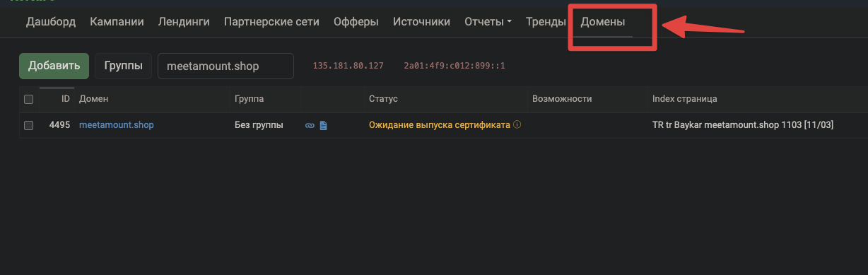Click the Без группы cell
Screen dimensions: 868x275
coord(259,125)
